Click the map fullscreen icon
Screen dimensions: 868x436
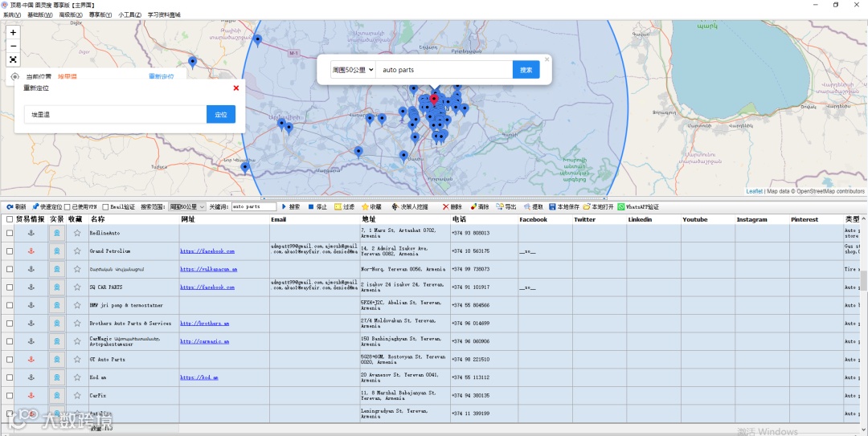[x=13, y=59]
